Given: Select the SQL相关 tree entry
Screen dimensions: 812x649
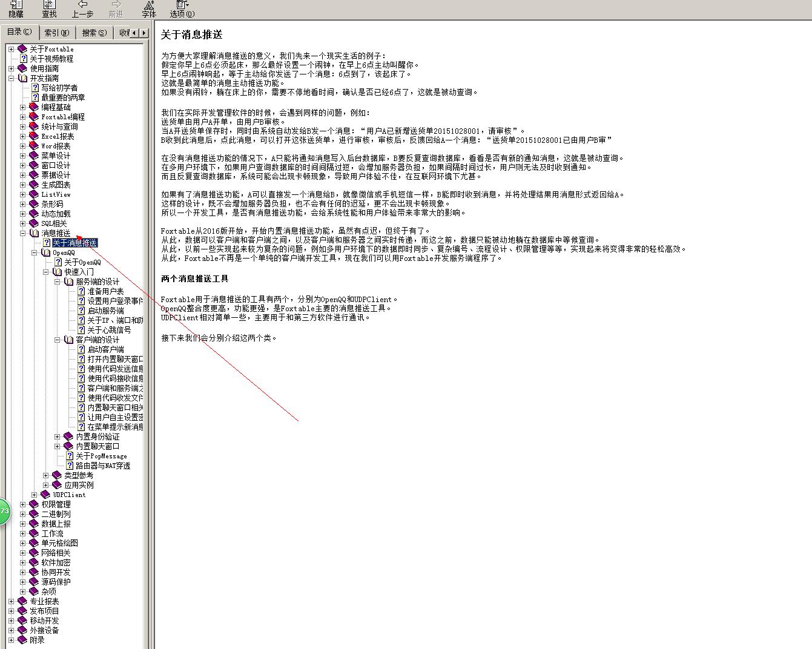Looking at the screenshot, I should [54, 223].
